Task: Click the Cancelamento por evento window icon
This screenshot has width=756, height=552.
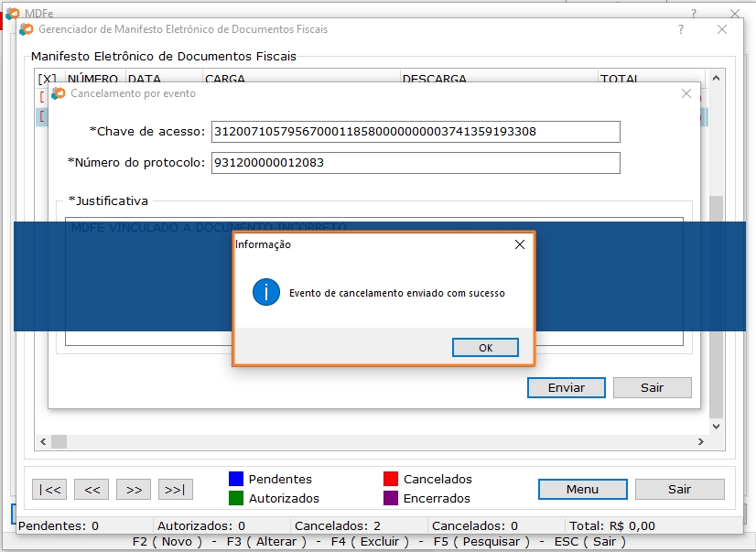Action: pyautogui.click(x=59, y=93)
